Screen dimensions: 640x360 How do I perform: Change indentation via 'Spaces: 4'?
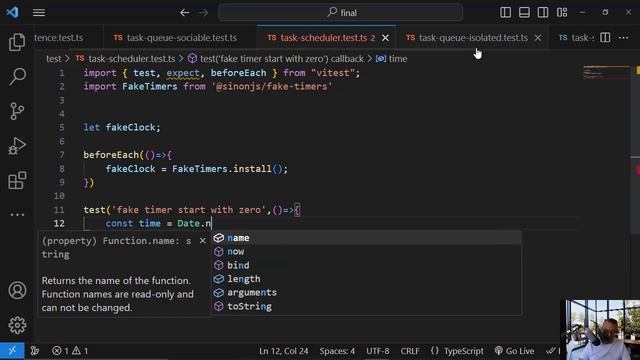pyautogui.click(x=337, y=351)
